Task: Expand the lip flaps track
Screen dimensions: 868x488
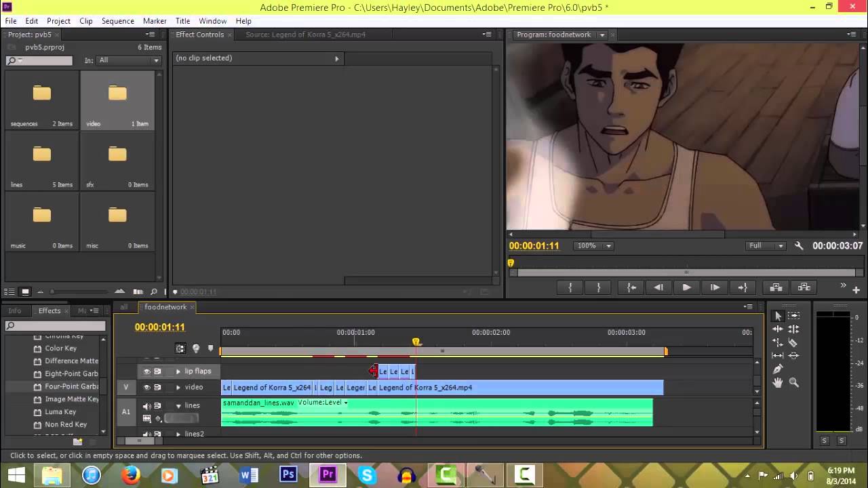Action: [178, 371]
